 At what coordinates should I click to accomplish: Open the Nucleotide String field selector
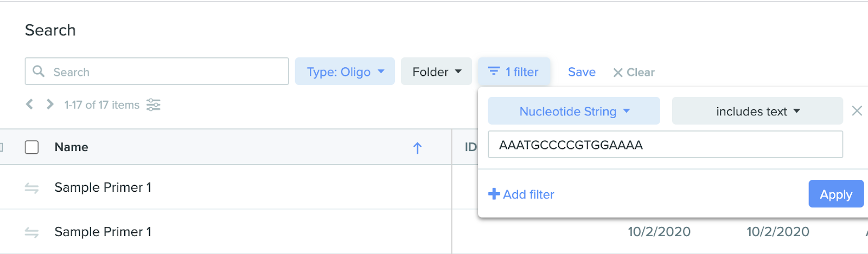point(574,111)
